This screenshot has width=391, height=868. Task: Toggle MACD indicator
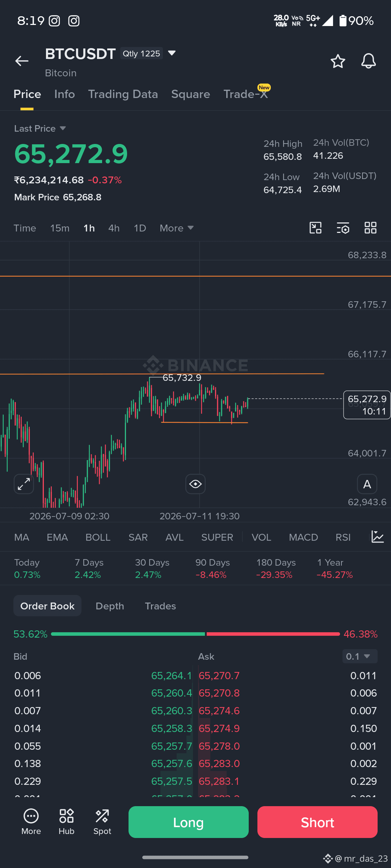click(303, 537)
